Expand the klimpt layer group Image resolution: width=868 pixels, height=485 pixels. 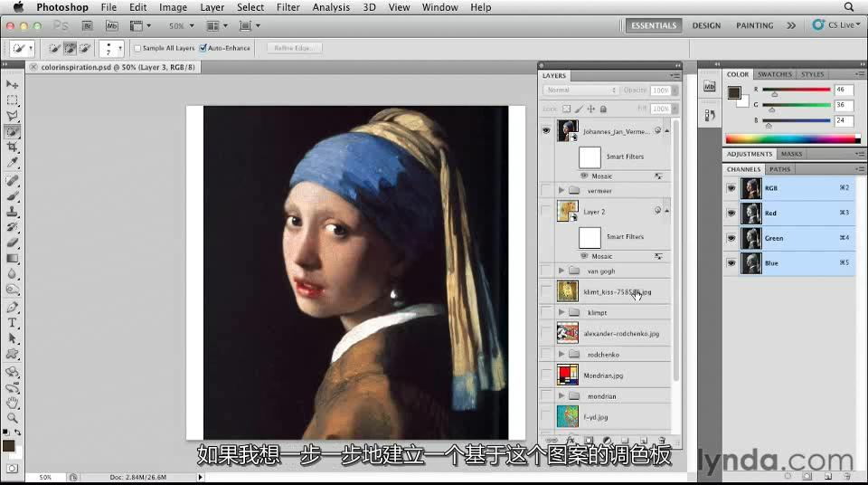coord(561,312)
